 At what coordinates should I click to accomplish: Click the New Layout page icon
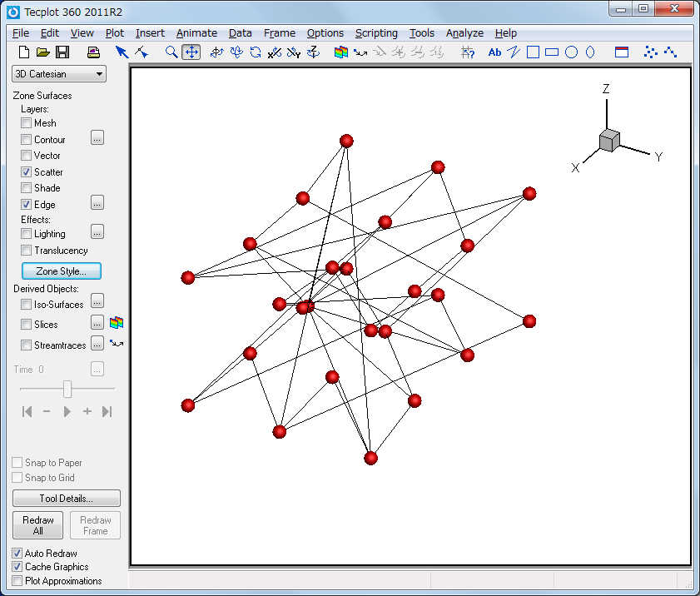pyautogui.click(x=24, y=52)
